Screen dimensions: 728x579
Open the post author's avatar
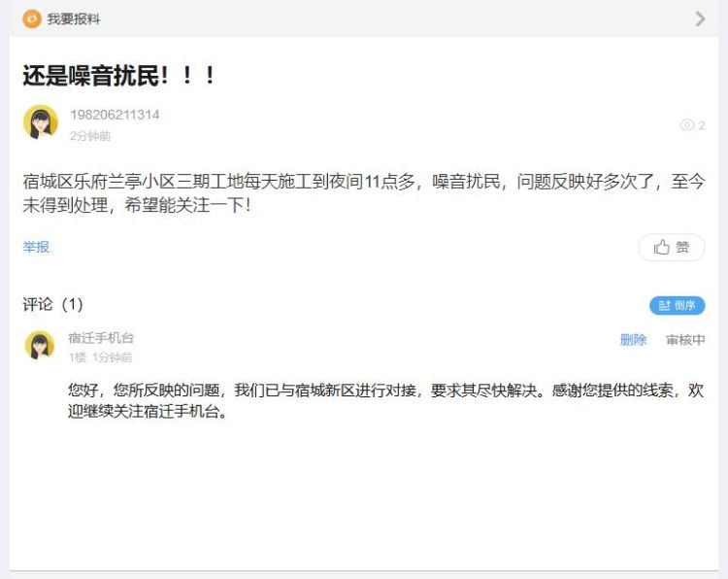click(41, 122)
